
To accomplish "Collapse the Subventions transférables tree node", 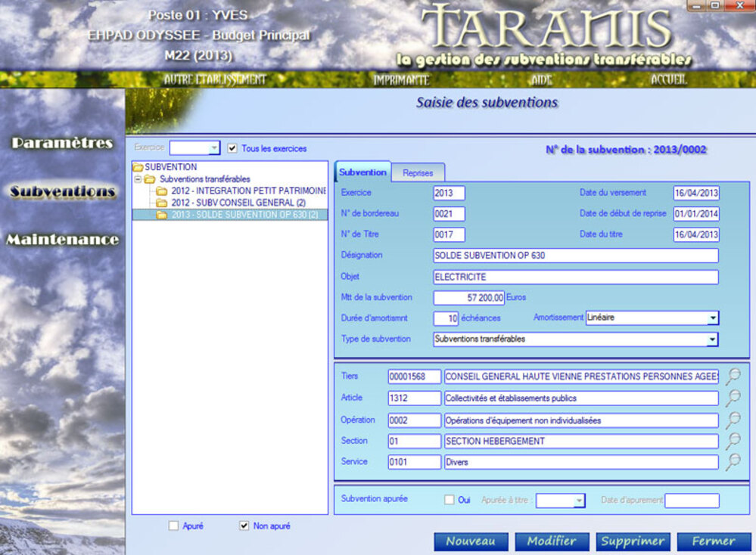I will pyautogui.click(x=138, y=179).
